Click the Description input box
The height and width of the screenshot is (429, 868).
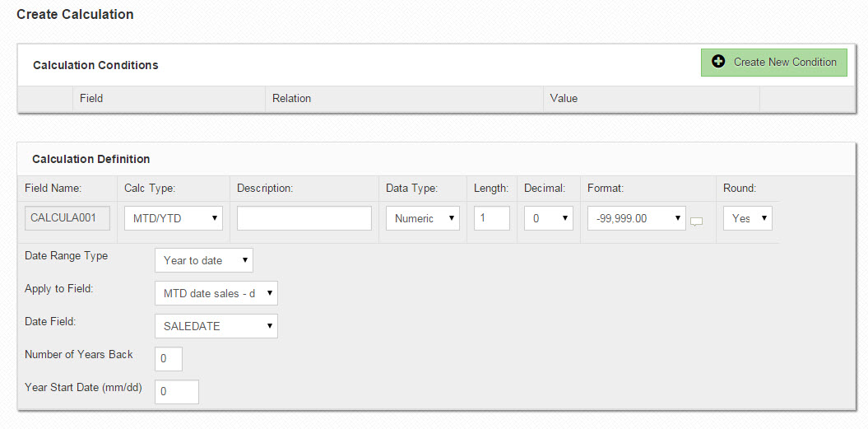coord(304,218)
